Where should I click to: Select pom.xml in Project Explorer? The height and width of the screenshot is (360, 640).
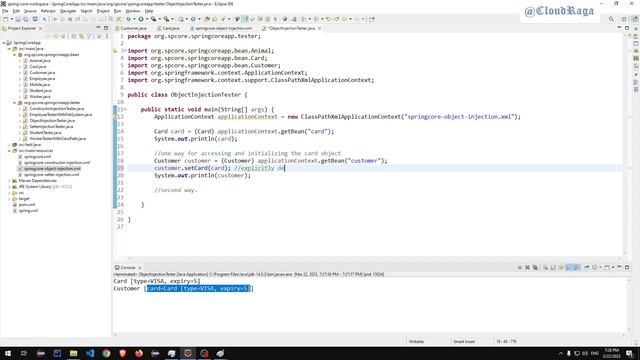(x=27, y=204)
